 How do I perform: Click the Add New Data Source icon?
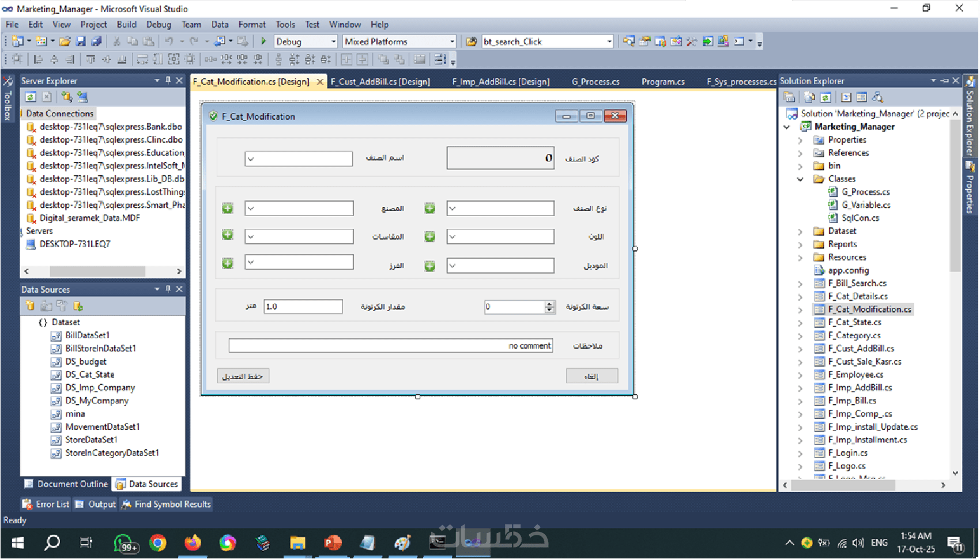click(x=30, y=305)
